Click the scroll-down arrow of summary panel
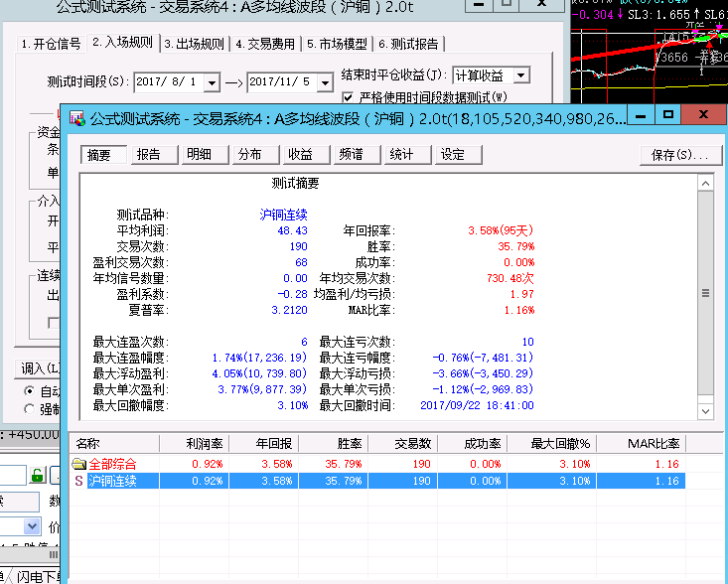 pyautogui.click(x=705, y=409)
